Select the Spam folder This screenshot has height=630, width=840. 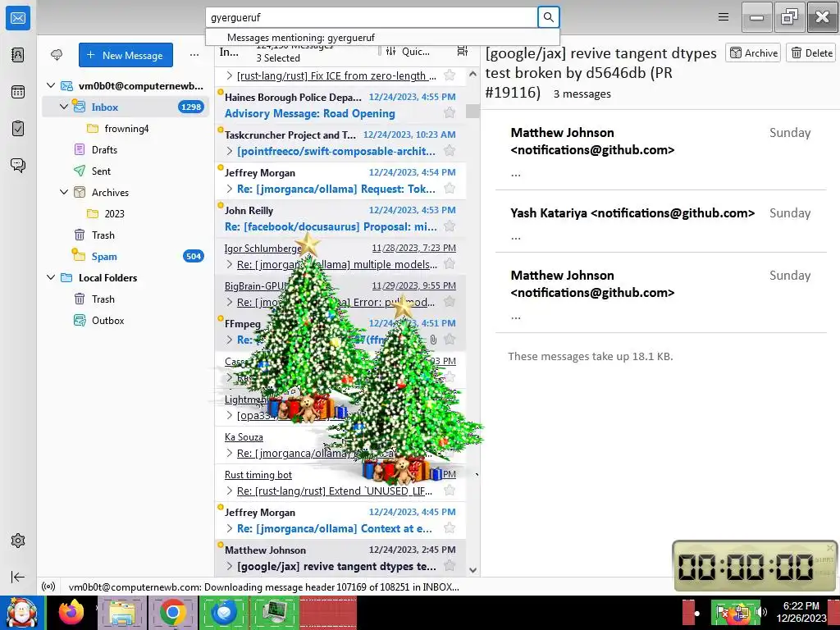[x=104, y=257]
